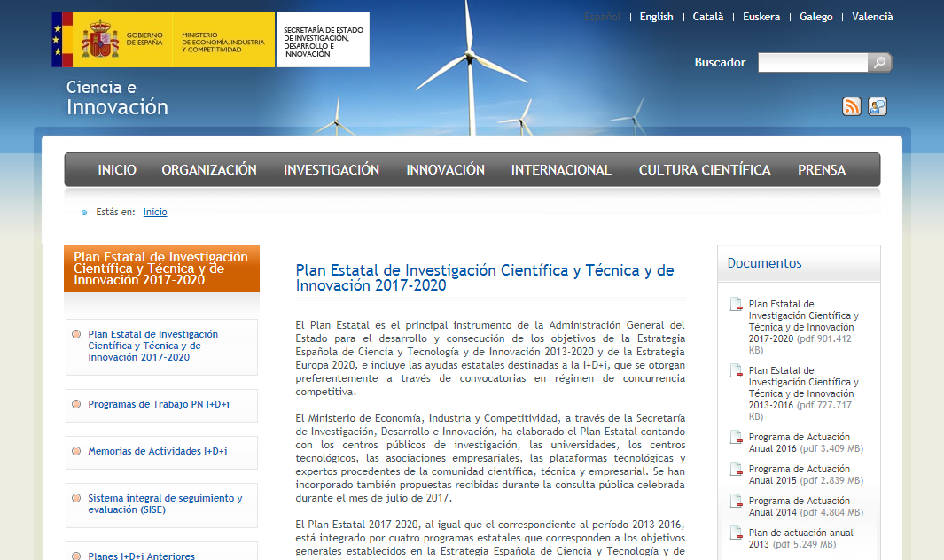Select the ORGANIZACIÓN navigation item
Image resolution: width=944 pixels, height=560 pixels.
pos(209,170)
